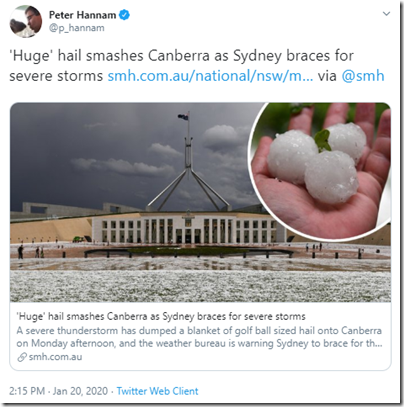Follow the smh.com.au/national/nsw link

[210, 76]
